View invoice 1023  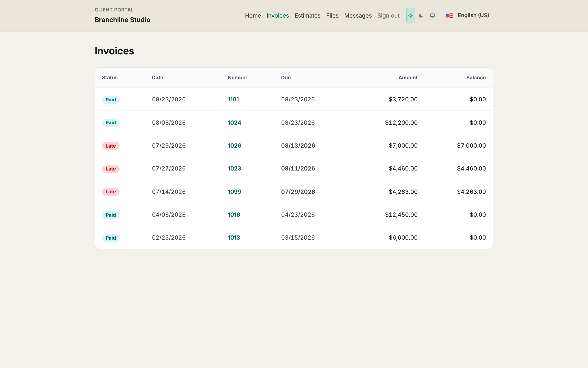[234, 168]
